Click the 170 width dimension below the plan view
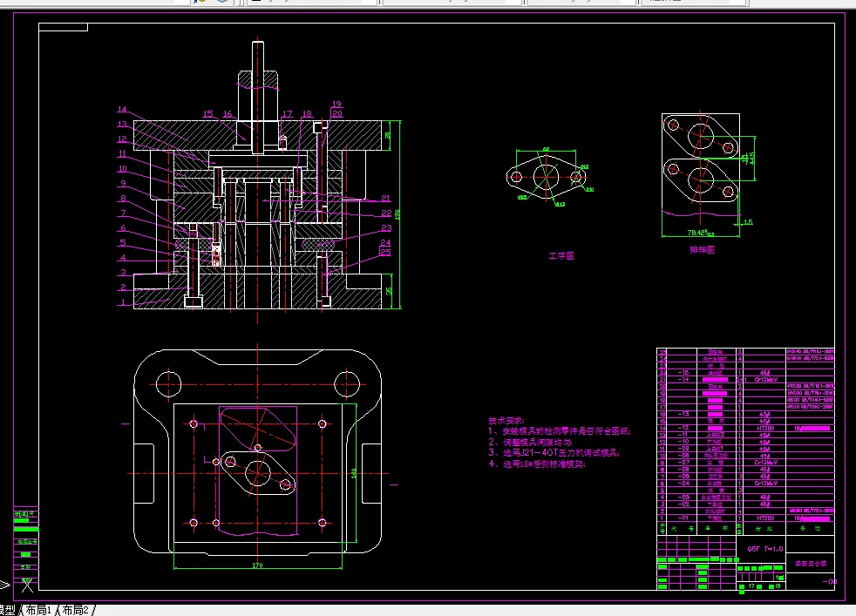The height and width of the screenshot is (616, 856). click(x=258, y=565)
